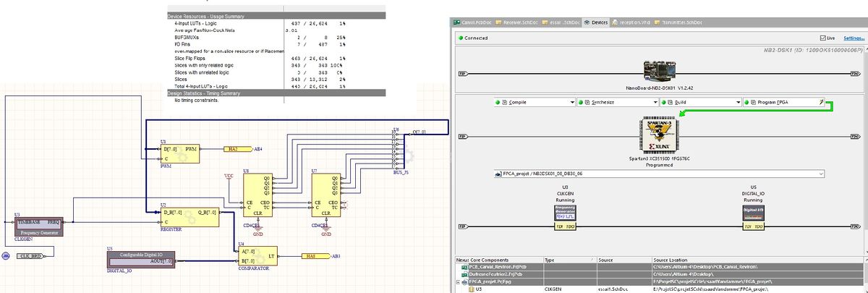
Task: Collapse the FPGA_projet.PrjFpg tree node
Action: (458, 281)
